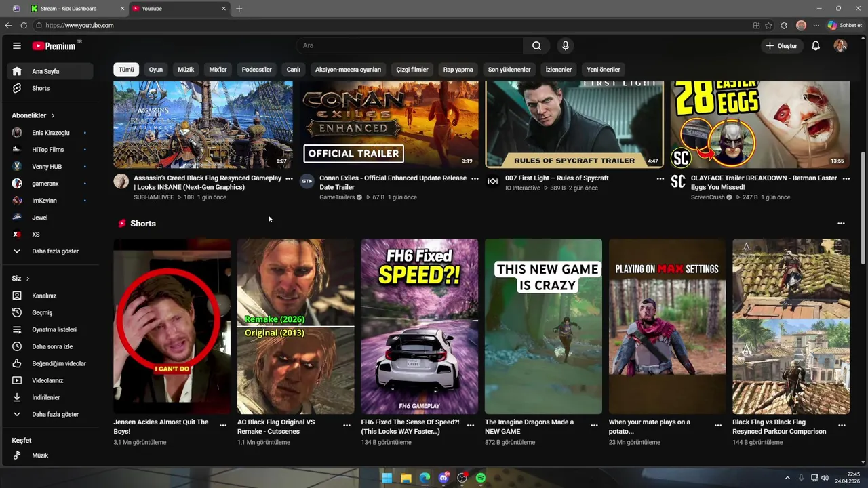Open Beğendiğim videolar liked videos
The image size is (868, 488).
50,363
